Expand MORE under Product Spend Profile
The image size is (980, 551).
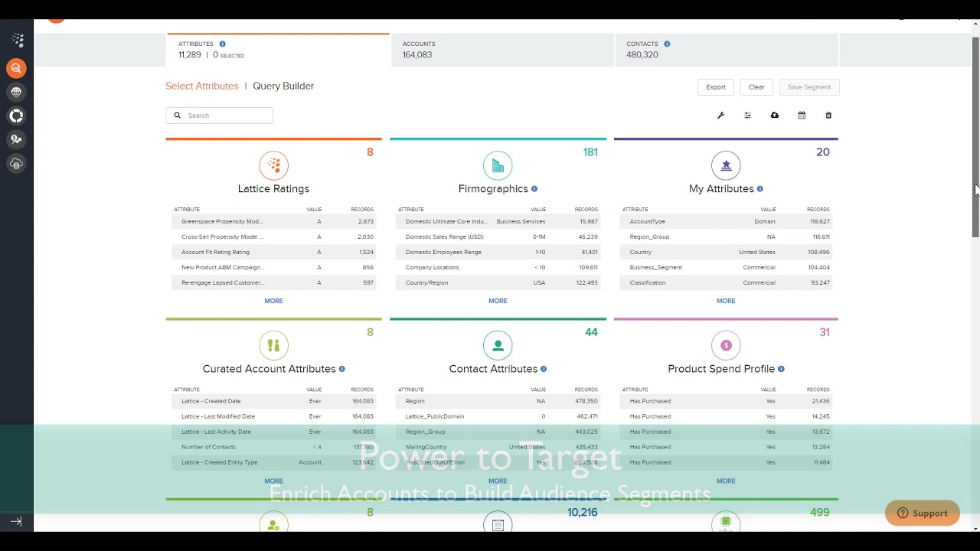[726, 481]
